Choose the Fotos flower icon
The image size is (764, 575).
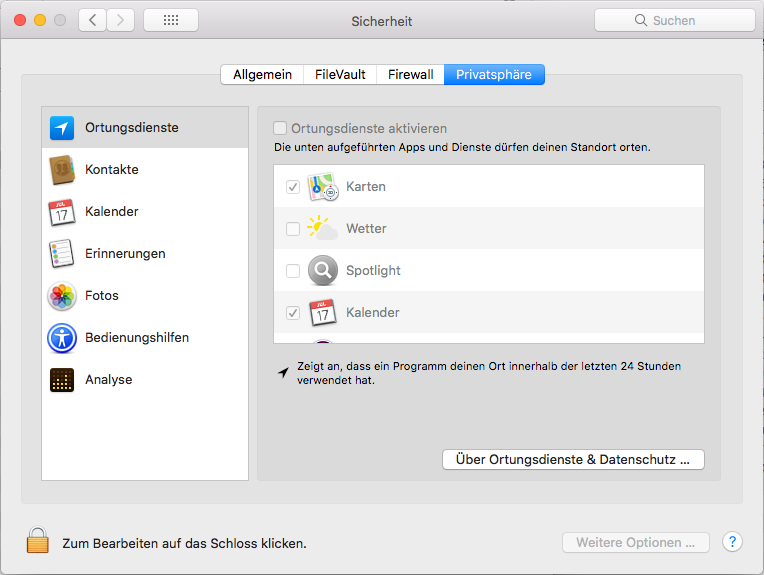62,296
